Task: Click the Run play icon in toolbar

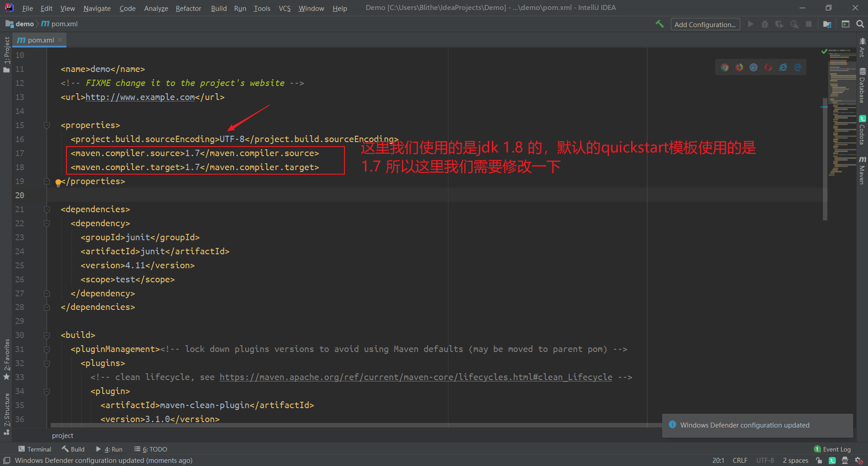Action: (x=750, y=24)
